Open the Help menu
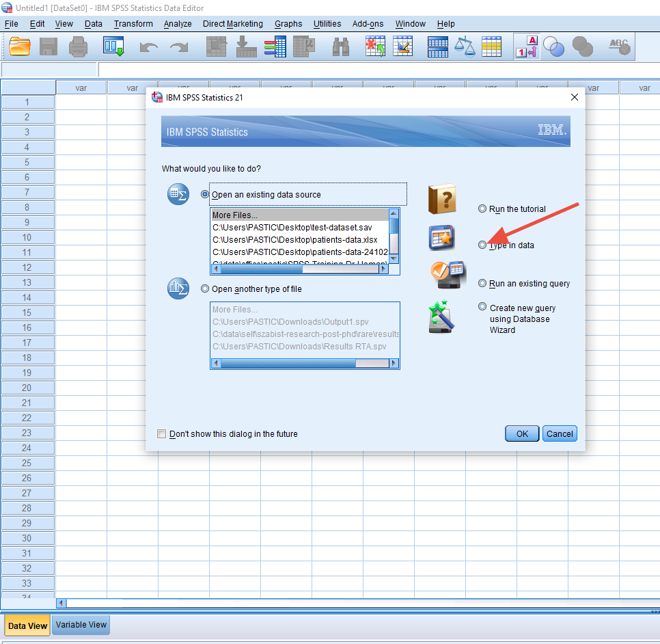 coord(445,24)
